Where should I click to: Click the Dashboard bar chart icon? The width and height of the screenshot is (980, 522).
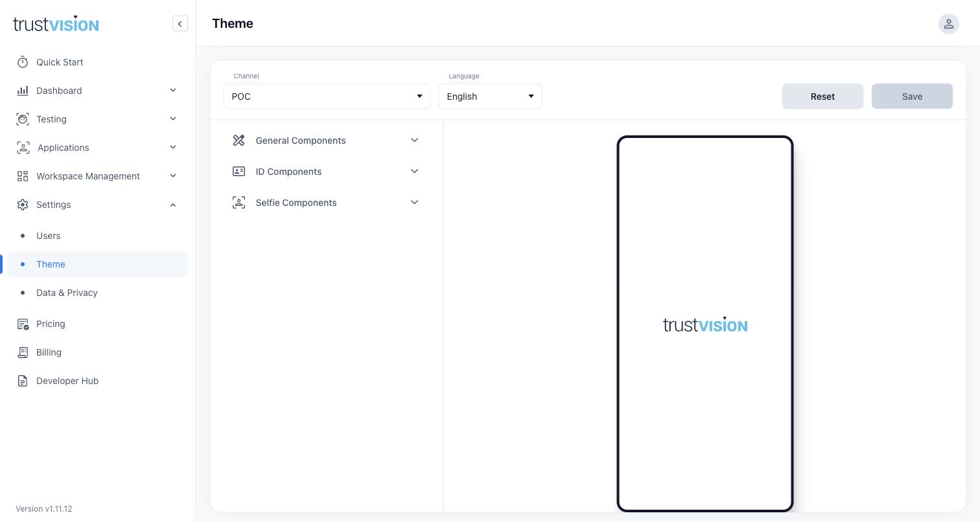(23, 91)
